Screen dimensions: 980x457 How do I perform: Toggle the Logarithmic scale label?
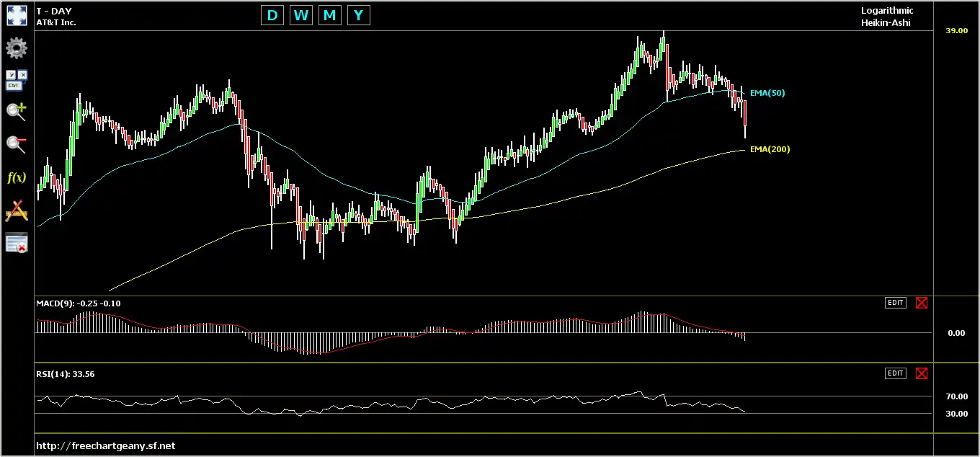pos(887,11)
